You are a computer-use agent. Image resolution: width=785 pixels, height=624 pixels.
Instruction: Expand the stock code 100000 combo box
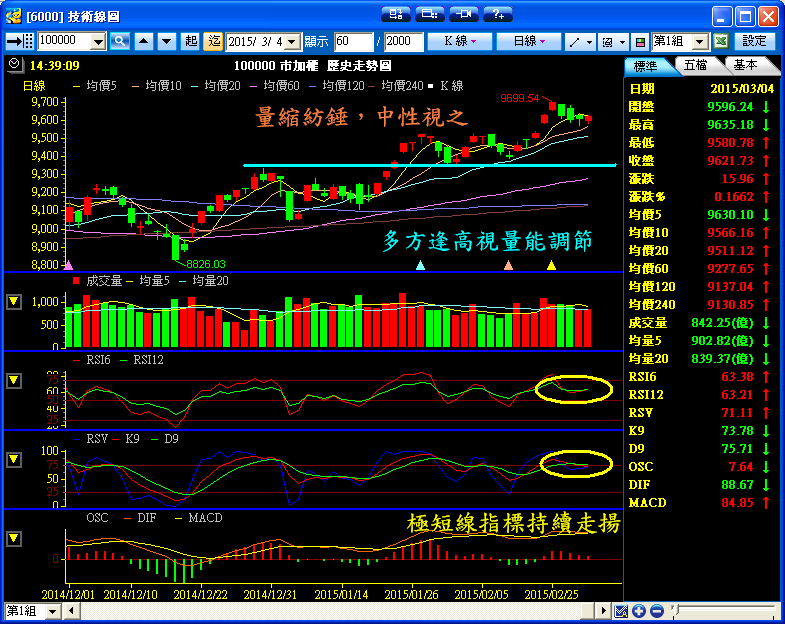[98, 41]
